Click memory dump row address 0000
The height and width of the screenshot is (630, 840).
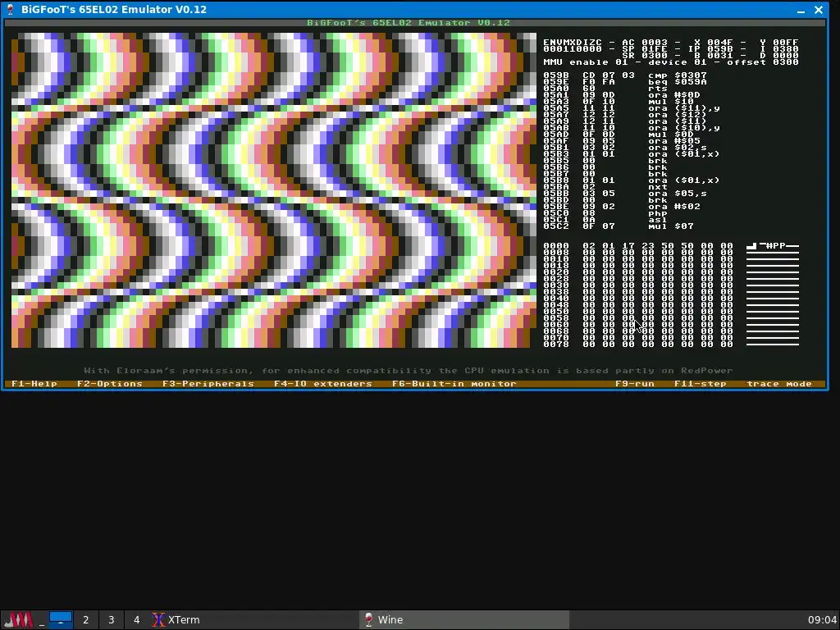click(556, 245)
